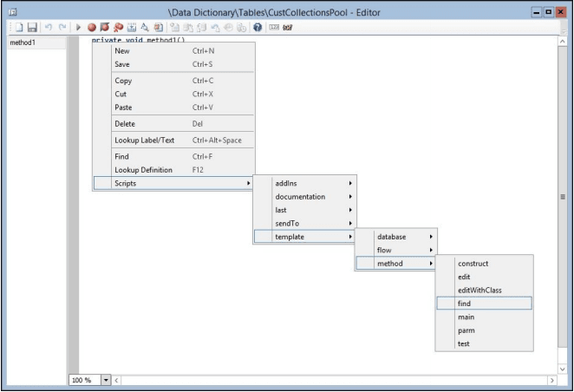Click the vertical scrollbar thumb in the editor
Image resolution: width=574 pixels, height=392 pixels.
(564, 198)
